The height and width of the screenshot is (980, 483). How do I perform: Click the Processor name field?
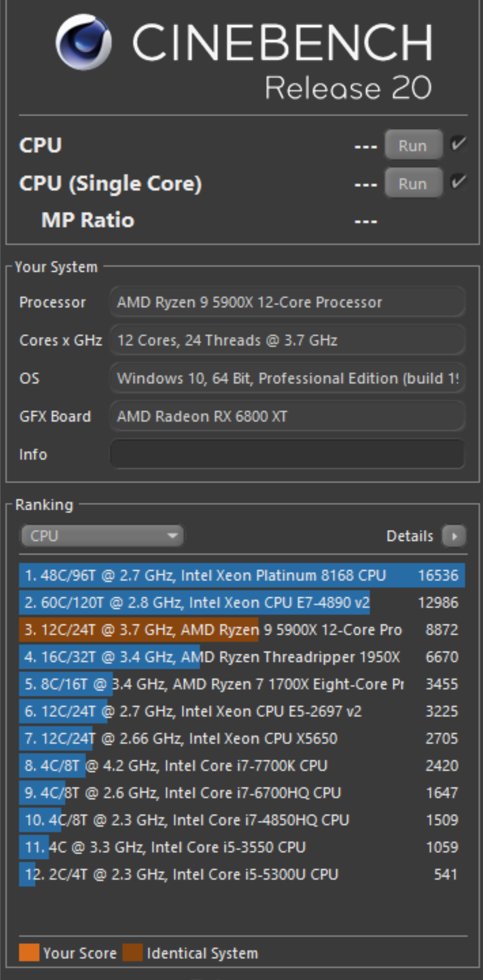coord(287,302)
